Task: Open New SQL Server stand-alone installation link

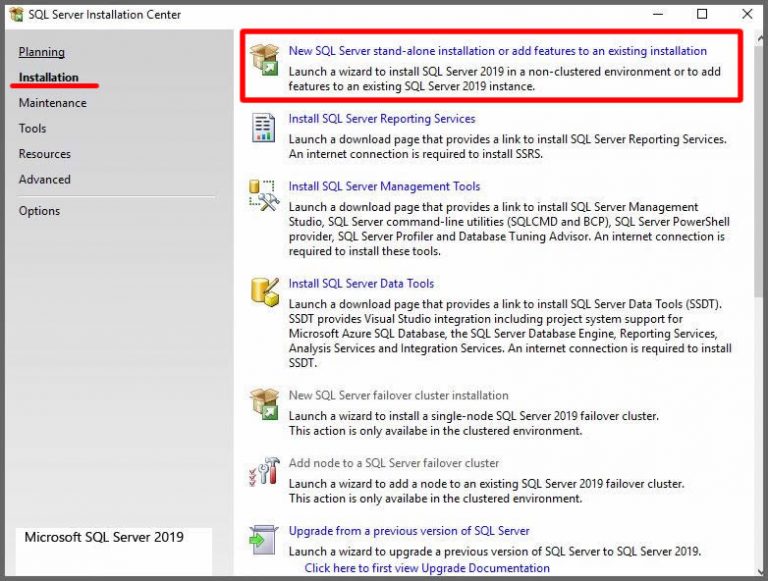Action: click(x=497, y=51)
